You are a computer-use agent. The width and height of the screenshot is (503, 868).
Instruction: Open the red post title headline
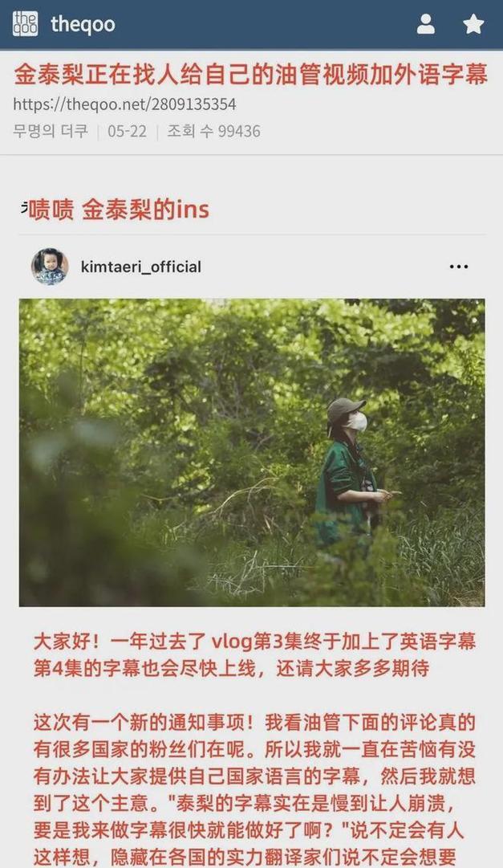click(250, 75)
